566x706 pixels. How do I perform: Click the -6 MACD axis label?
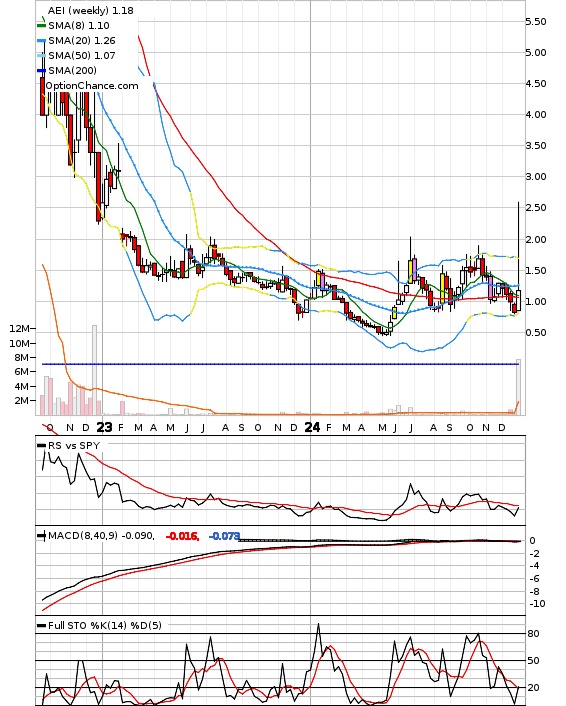pyautogui.click(x=534, y=579)
